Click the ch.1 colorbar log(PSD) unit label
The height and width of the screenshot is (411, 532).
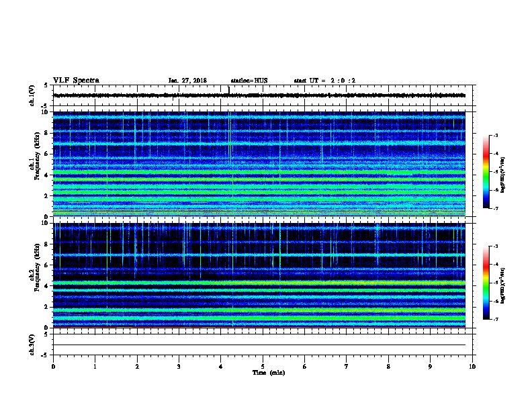tap(502, 175)
